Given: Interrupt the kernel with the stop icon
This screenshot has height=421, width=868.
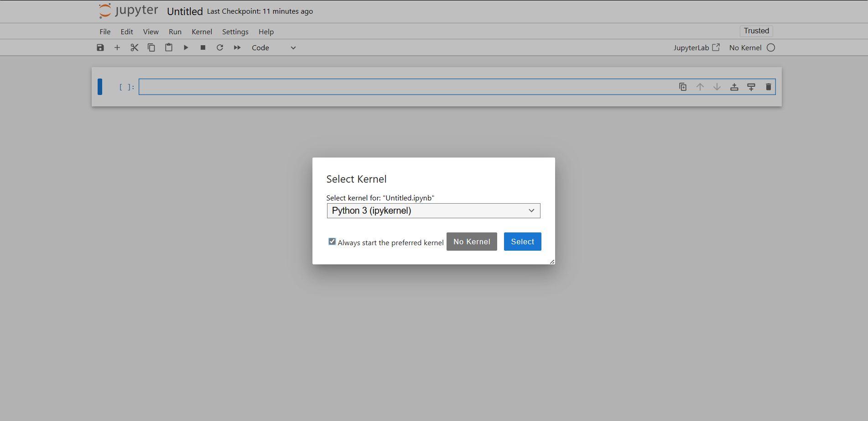Looking at the screenshot, I should tap(203, 47).
